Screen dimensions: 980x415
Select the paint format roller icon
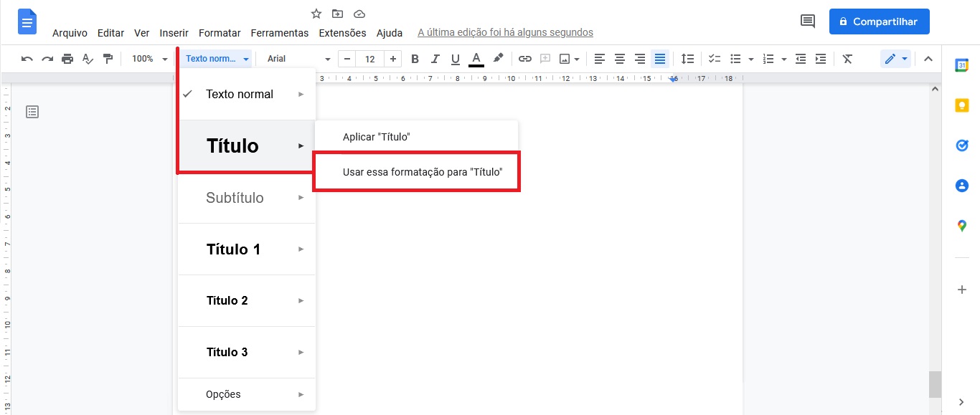click(108, 59)
